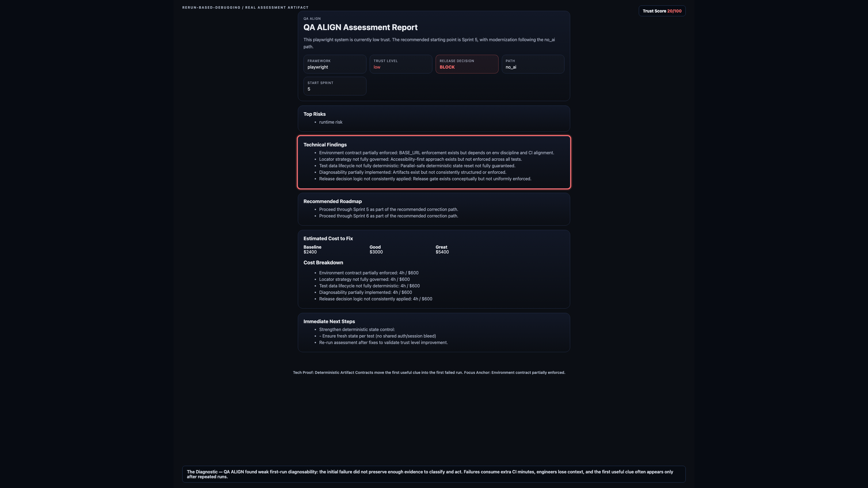Select the PATH no_ai card
The image size is (868, 488).
[x=533, y=64]
